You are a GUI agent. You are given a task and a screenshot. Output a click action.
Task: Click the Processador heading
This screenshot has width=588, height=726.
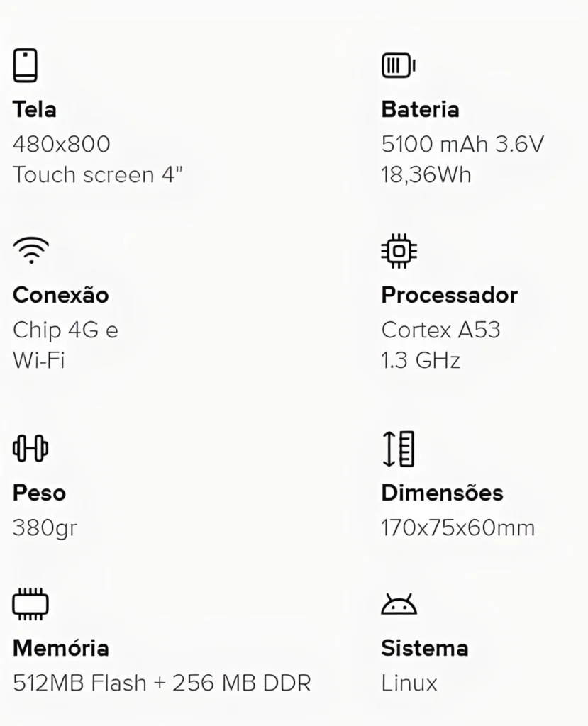[x=450, y=295]
